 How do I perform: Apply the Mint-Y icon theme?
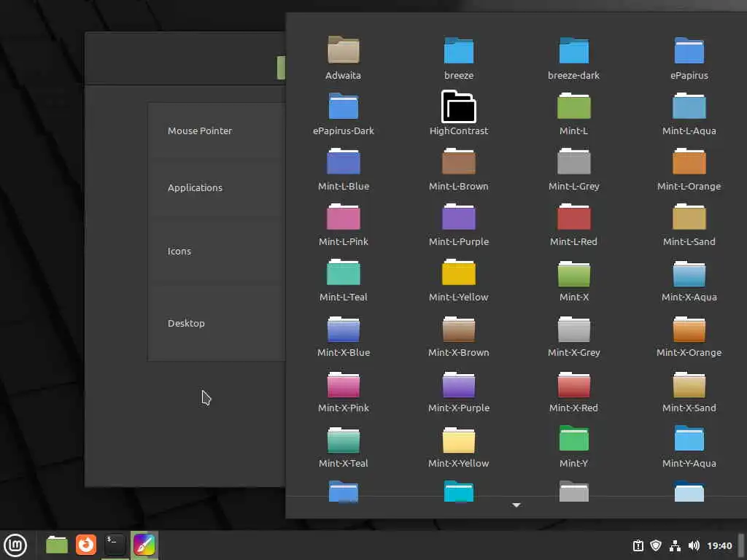click(x=573, y=446)
